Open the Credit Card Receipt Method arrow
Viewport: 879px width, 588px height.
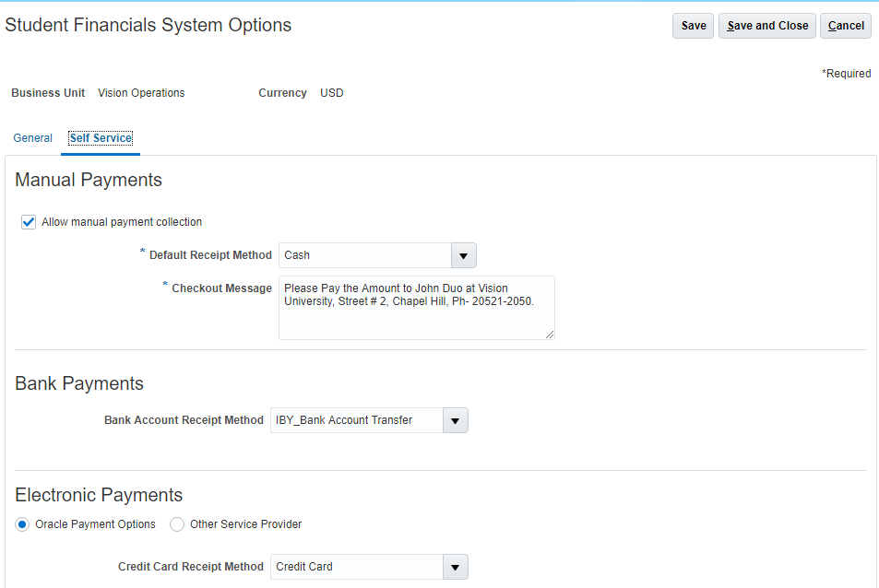click(456, 567)
